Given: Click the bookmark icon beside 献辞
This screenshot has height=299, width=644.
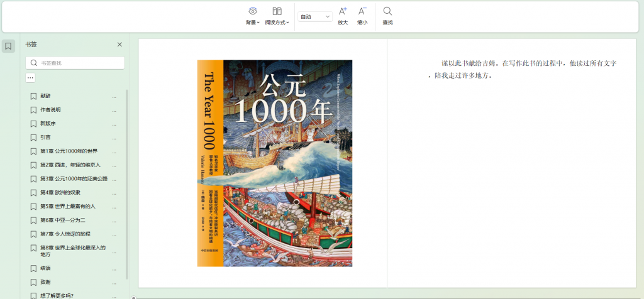Looking at the screenshot, I should click(33, 96).
